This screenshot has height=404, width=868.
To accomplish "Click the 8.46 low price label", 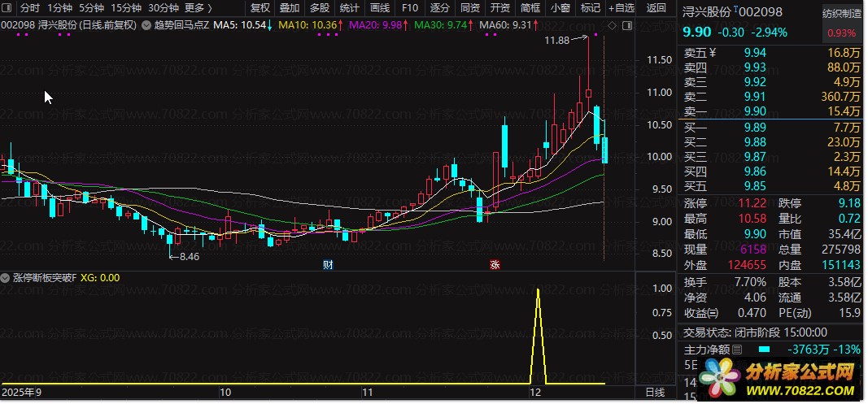I will coord(189,257).
